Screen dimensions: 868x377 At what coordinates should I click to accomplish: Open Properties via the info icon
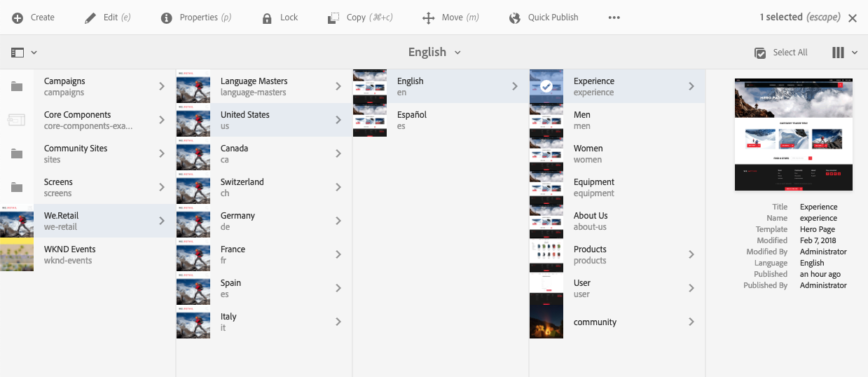coord(167,18)
